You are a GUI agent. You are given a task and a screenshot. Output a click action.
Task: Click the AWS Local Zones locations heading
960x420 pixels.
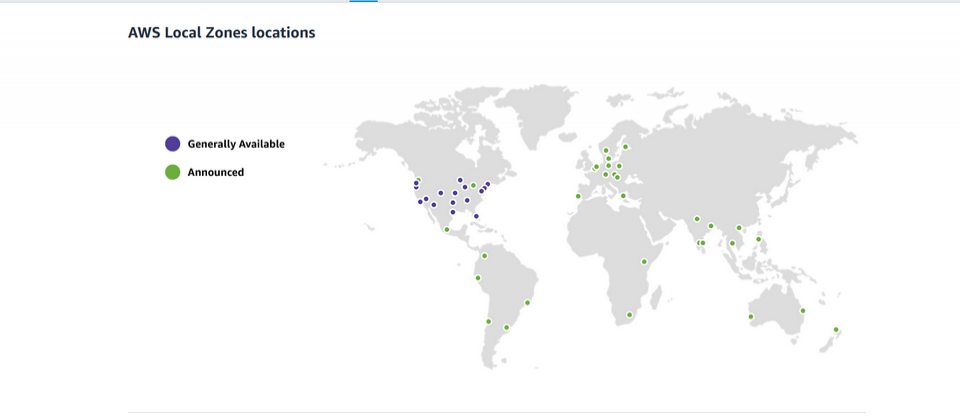click(x=222, y=32)
